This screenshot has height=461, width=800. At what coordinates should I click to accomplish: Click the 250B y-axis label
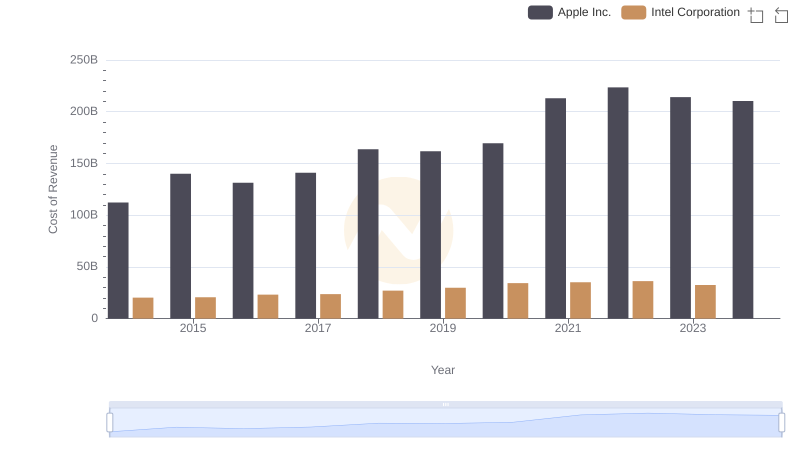pos(84,60)
